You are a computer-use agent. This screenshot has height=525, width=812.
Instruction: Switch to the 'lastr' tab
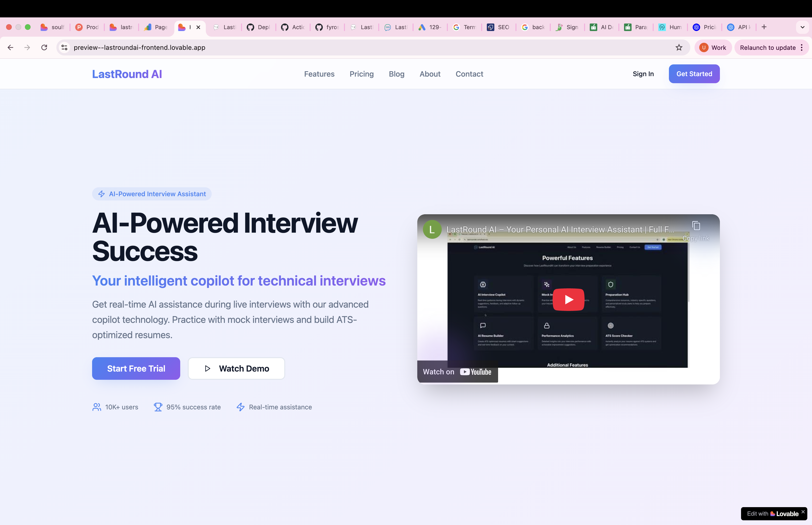[122, 27]
